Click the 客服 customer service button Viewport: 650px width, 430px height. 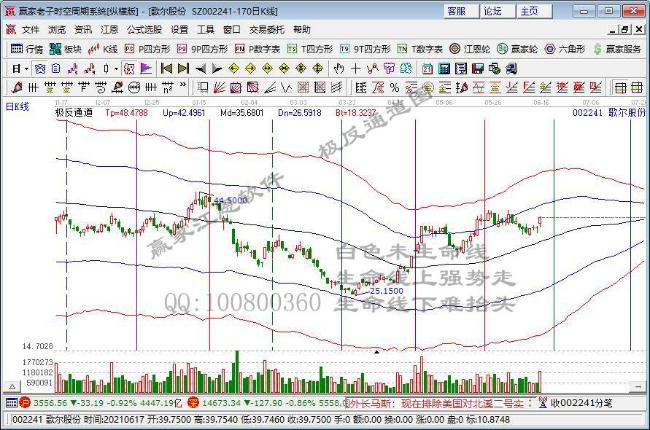pos(461,11)
